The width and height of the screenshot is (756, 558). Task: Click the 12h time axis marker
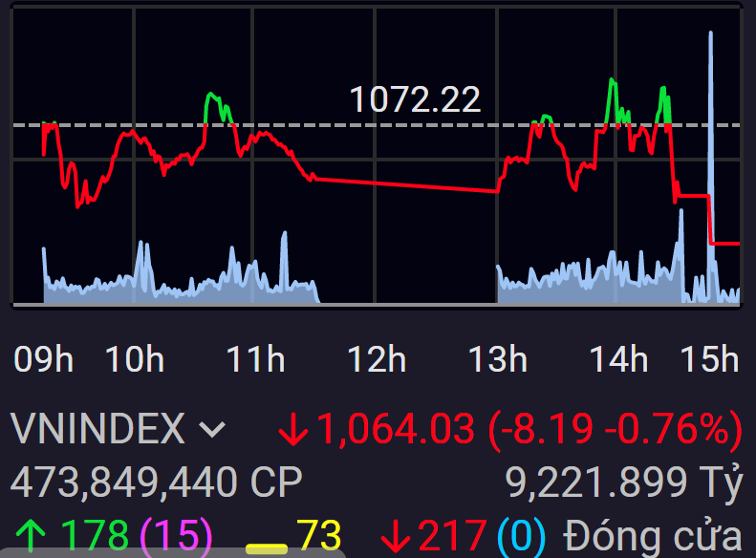click(376, 359)
